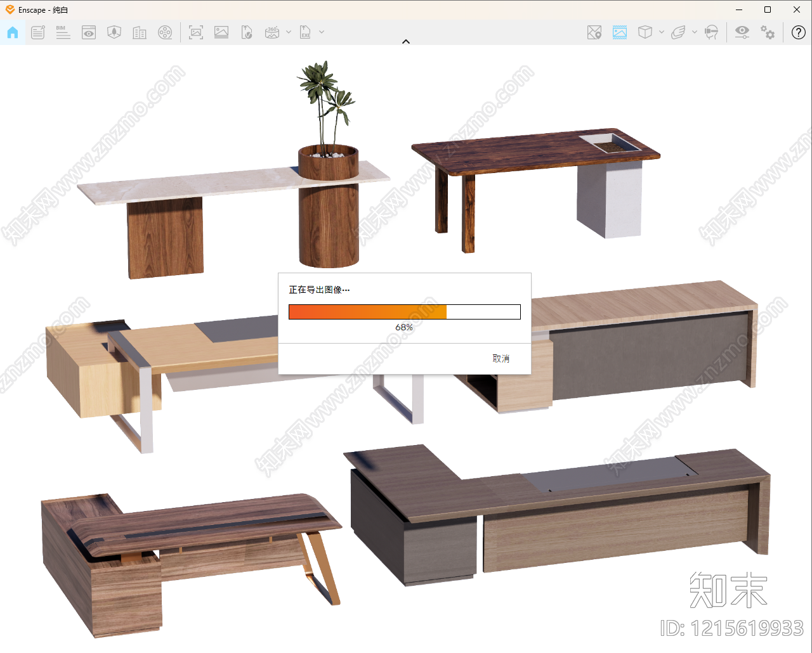Maximize the Enscape window

pos(768,10)
